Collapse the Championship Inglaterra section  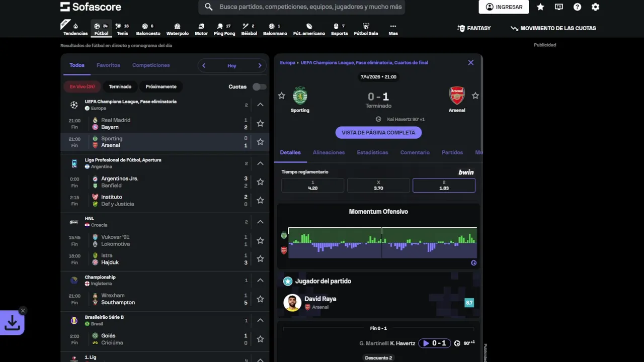[x=260, y=280]
